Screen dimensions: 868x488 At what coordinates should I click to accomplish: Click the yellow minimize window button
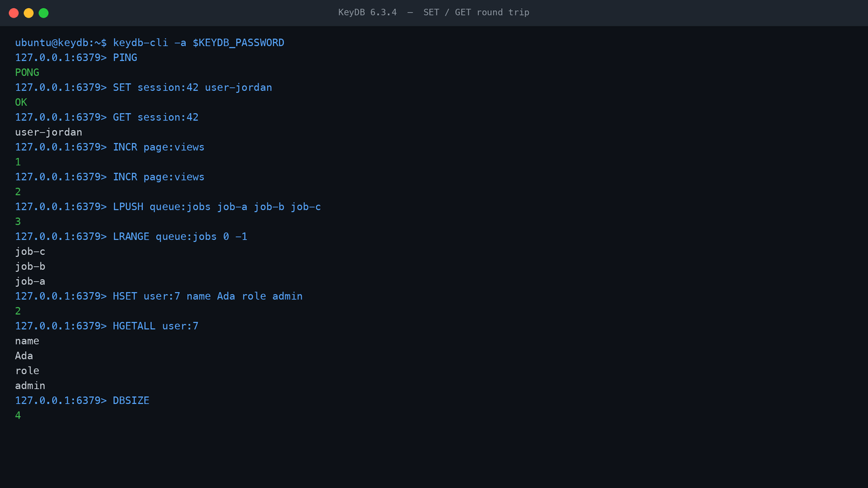[x=28, y=13]
